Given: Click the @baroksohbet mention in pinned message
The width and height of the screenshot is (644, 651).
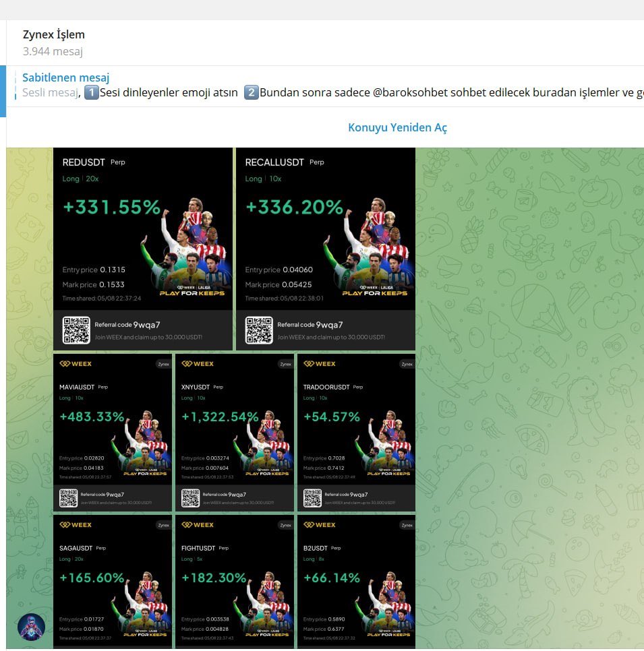Looking at the screenshot, I should [410, 92].
